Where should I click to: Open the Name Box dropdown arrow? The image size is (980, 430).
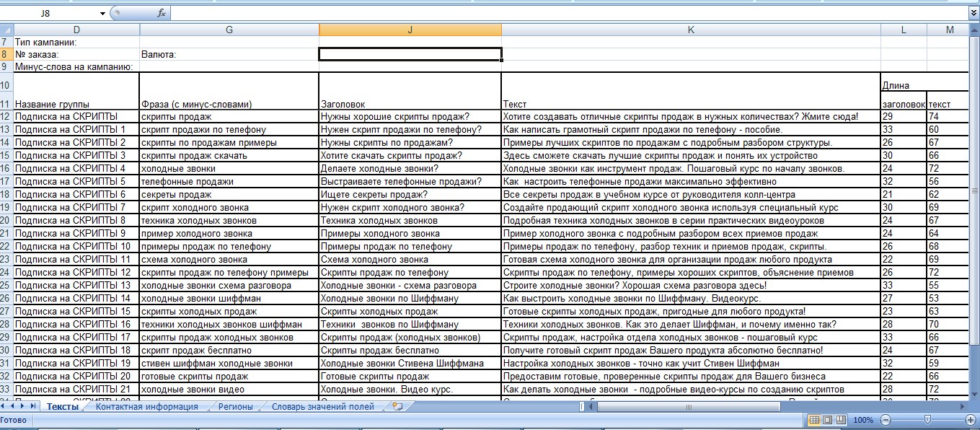click(102, 13)
